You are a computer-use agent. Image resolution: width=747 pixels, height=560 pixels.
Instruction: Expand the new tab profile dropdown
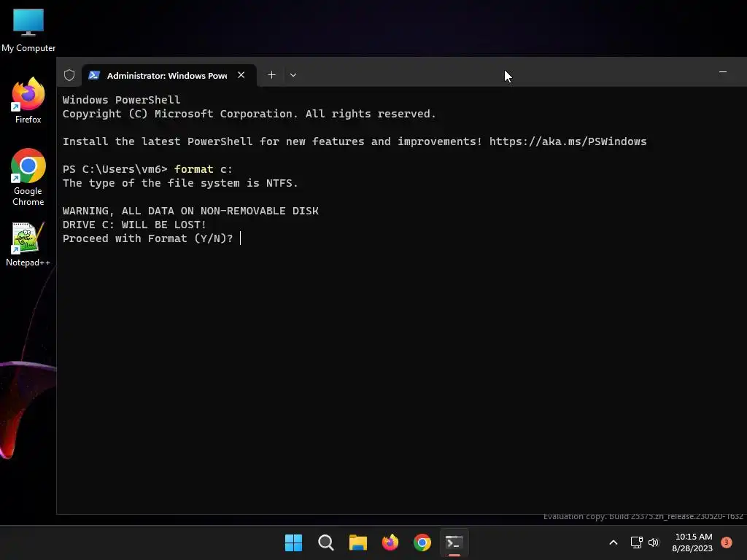pyautogui.click(x=293, y=75)
